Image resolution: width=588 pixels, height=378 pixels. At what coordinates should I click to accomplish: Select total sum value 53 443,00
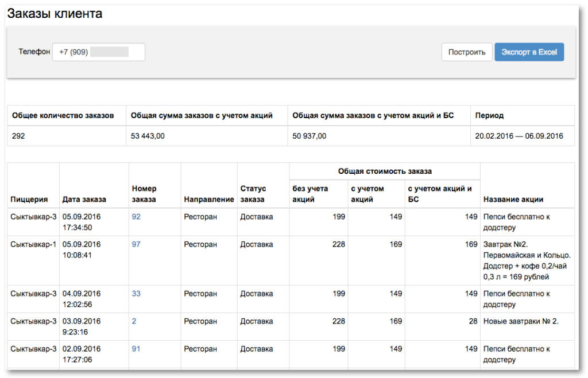point(148,136)
